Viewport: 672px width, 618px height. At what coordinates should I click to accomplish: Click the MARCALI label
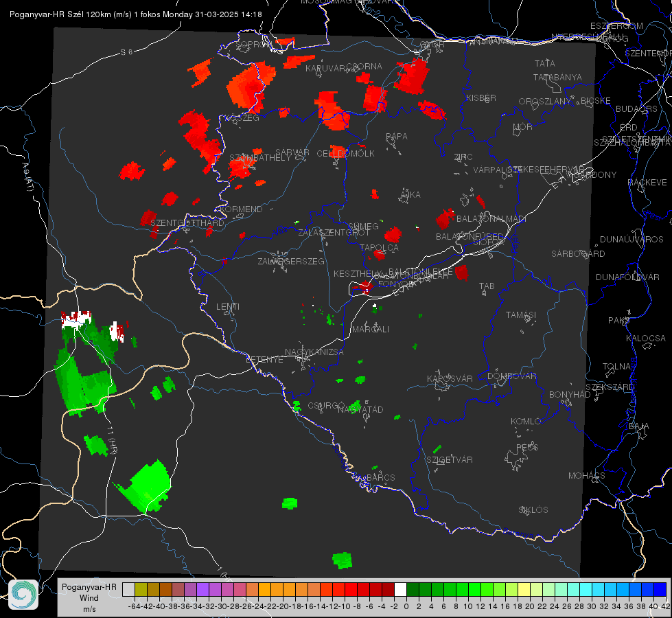coord(371,330)
